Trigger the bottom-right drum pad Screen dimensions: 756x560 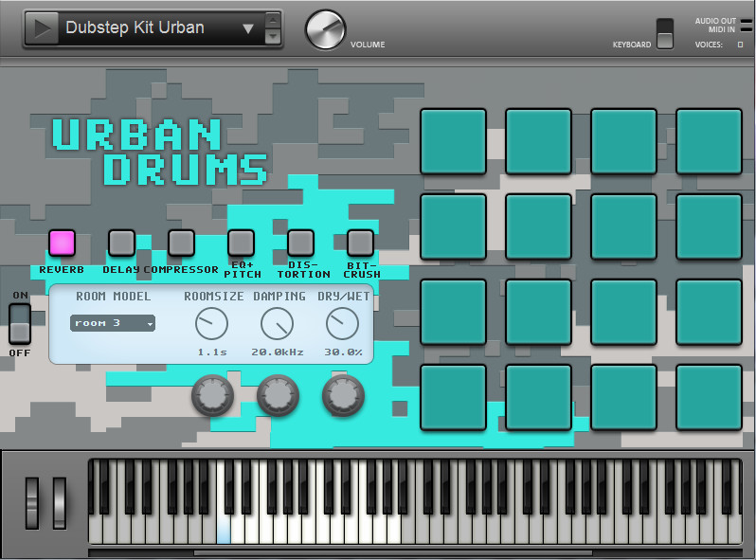pyautogui.click(x=709, y=397)
